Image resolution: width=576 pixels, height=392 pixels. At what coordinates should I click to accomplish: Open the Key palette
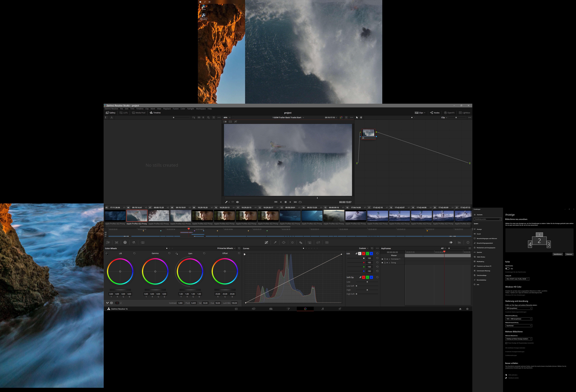pyautogui.click(x=310, y=243)
